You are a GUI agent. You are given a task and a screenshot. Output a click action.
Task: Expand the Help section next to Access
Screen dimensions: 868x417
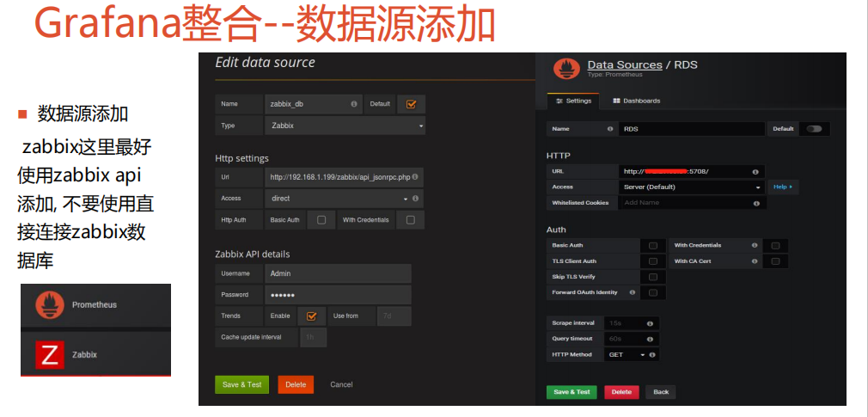click(783, 187)
